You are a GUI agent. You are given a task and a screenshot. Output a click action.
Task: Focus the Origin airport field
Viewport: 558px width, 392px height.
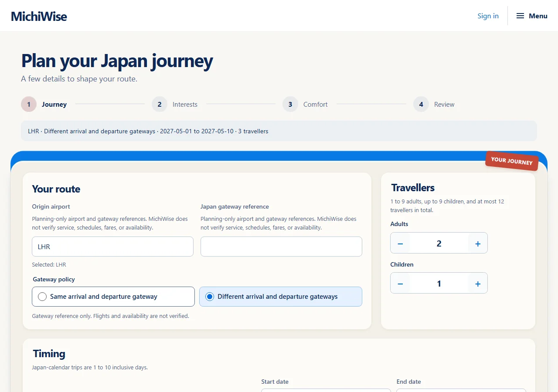[112, 247]
